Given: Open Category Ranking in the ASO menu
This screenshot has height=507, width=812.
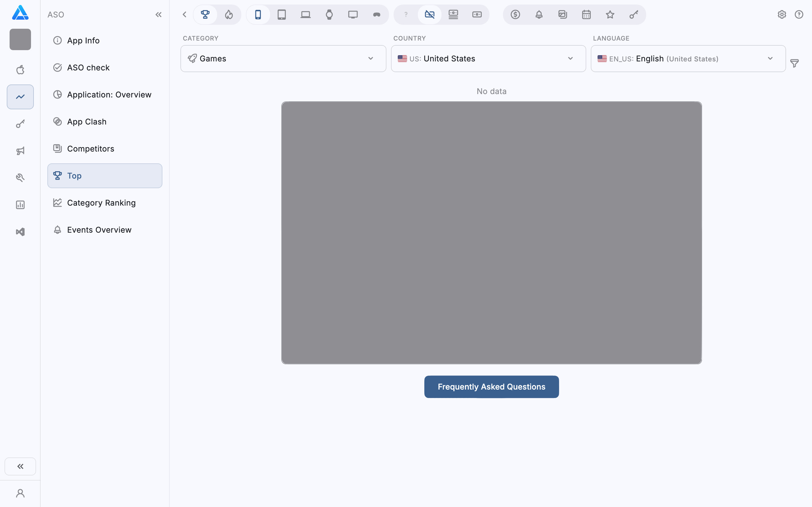Looking at the screenshot, I should point(101,203).
